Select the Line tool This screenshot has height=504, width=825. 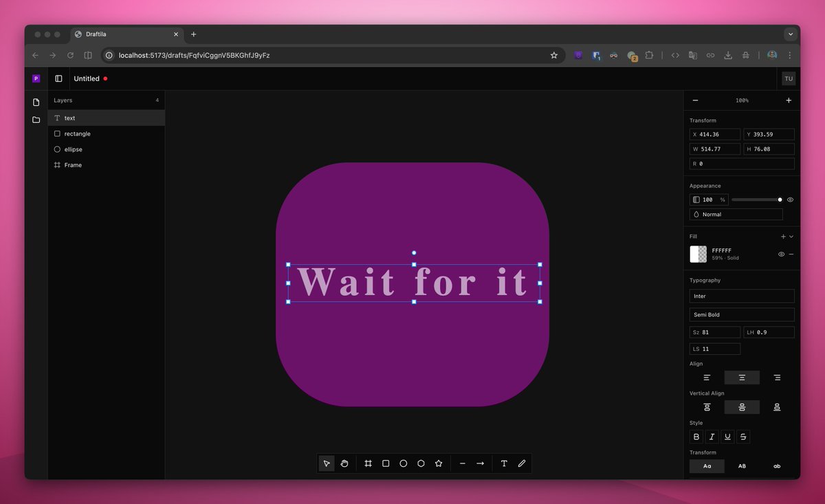pos(463,463)
